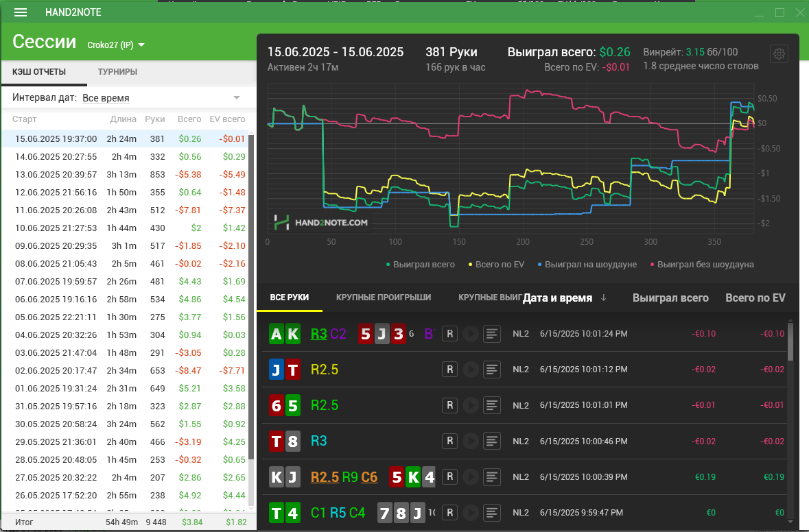The image size is (809, 532).
Task: Sort hands by 'Дата и время' column
Action: coord(557,298)
